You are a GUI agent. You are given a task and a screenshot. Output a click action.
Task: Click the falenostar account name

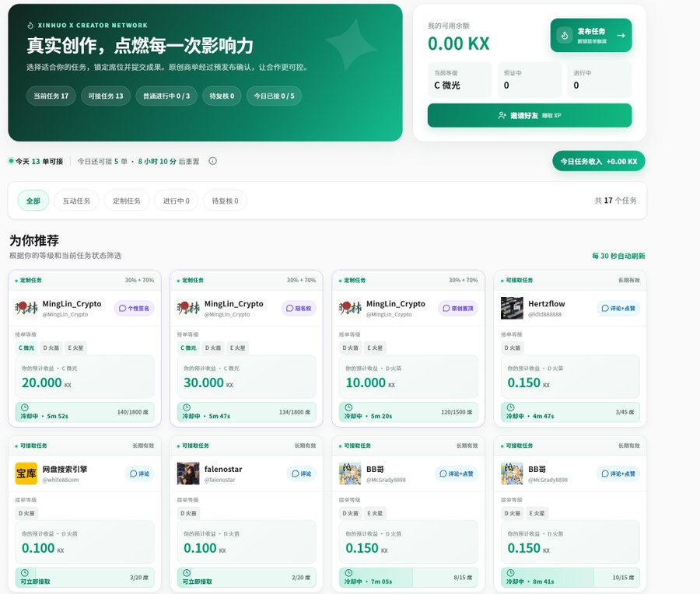tap(223, 469)
